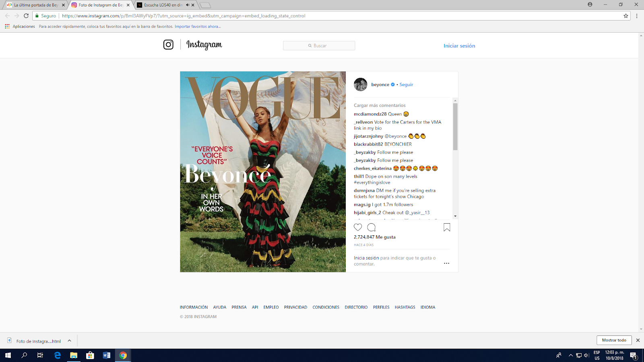Close the downloads bar
Viewport: 644px width, 362px height.
tap(638, 340)
